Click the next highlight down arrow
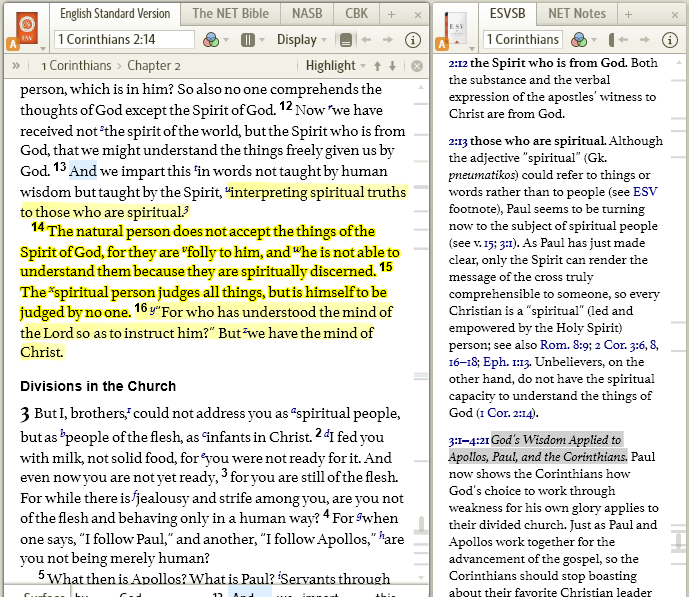 (392, 66)
